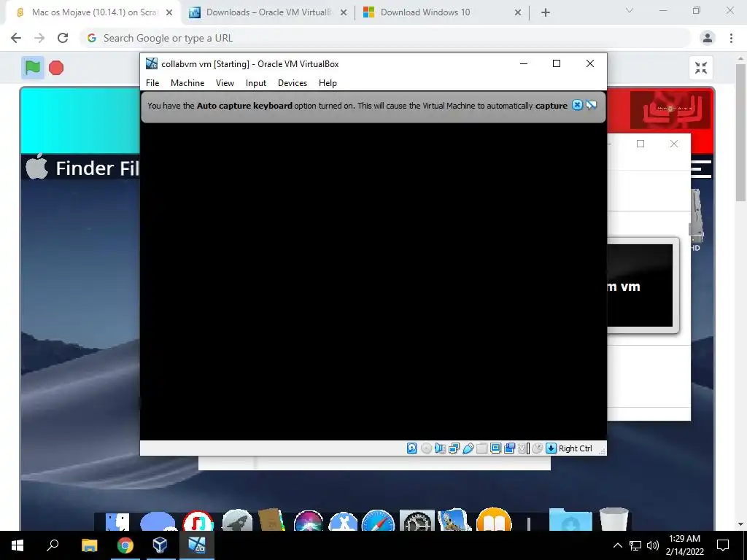Open Windows taskbar search
747x560 pixels.
53,545
